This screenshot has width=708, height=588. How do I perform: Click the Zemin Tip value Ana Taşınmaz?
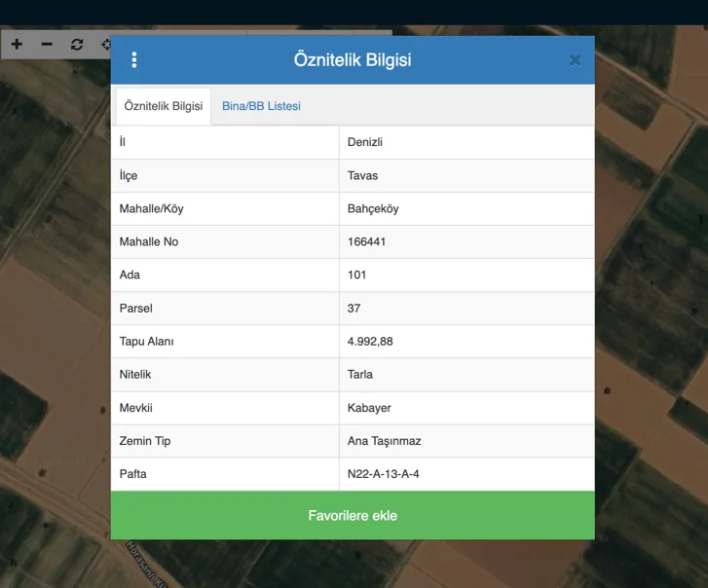point(385,441)
